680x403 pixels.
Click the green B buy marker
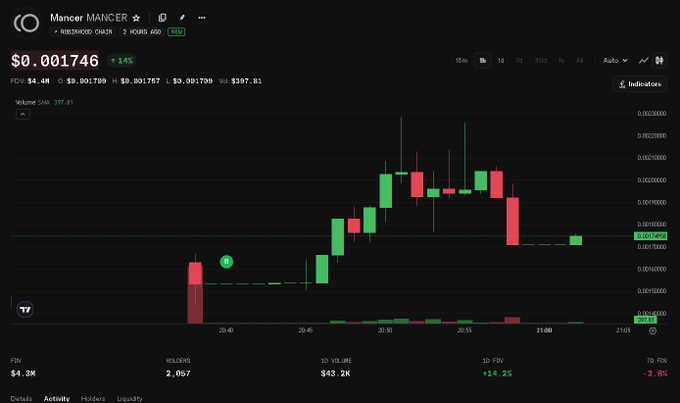pyautogui.click(x=226, y=262)
